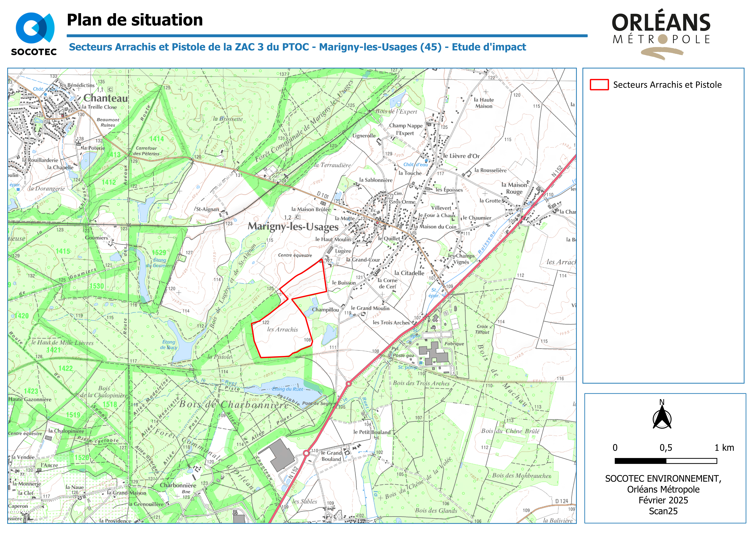Click the upper roundabout on N 152
Screen dimensions: 756x535
[x=349, y=384]
